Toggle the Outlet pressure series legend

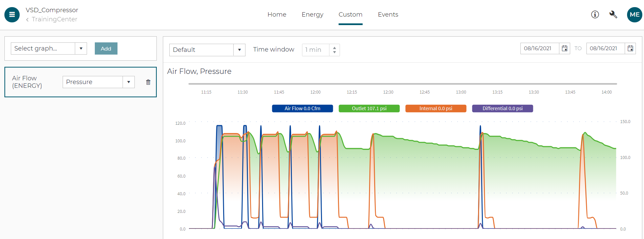pos(369,108)
